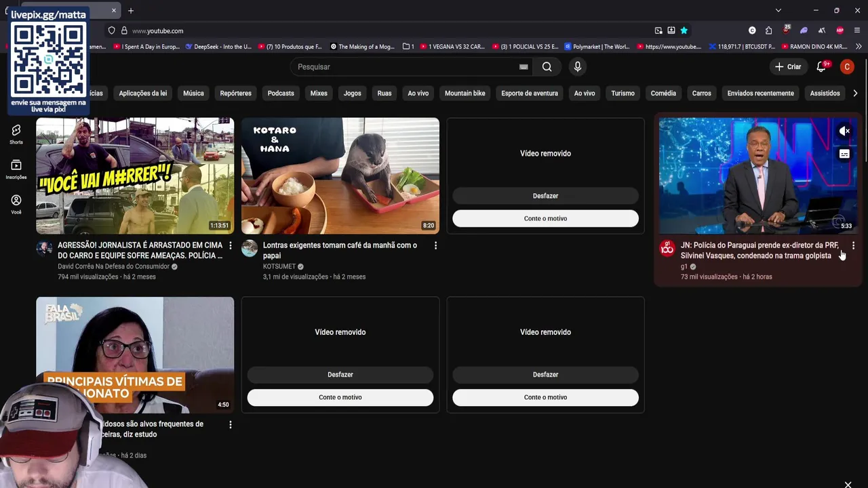Unmute the JN video preview
The image size is (868, 488).
844,131
